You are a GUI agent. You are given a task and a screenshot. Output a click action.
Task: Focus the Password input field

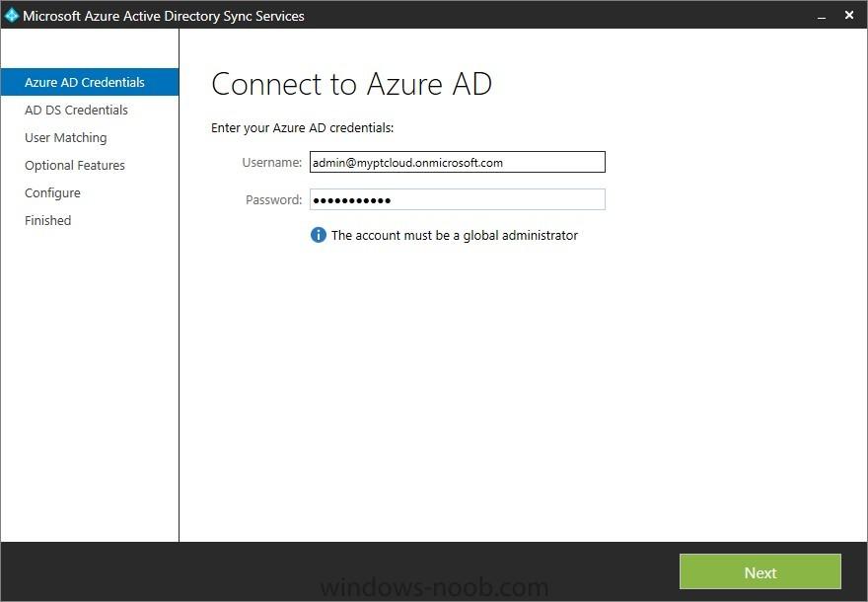coord(458,199)
